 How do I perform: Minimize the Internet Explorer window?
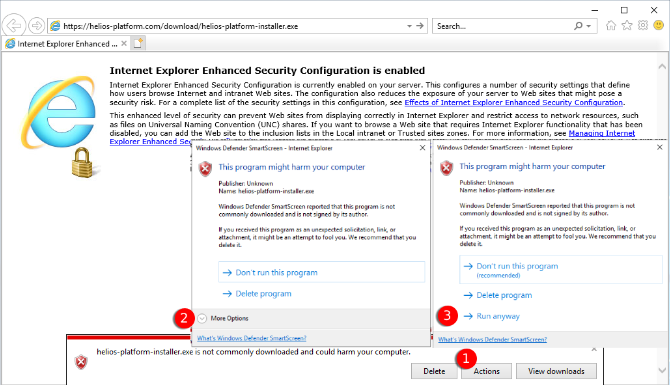pyautogui.click(x=595, y=10)
